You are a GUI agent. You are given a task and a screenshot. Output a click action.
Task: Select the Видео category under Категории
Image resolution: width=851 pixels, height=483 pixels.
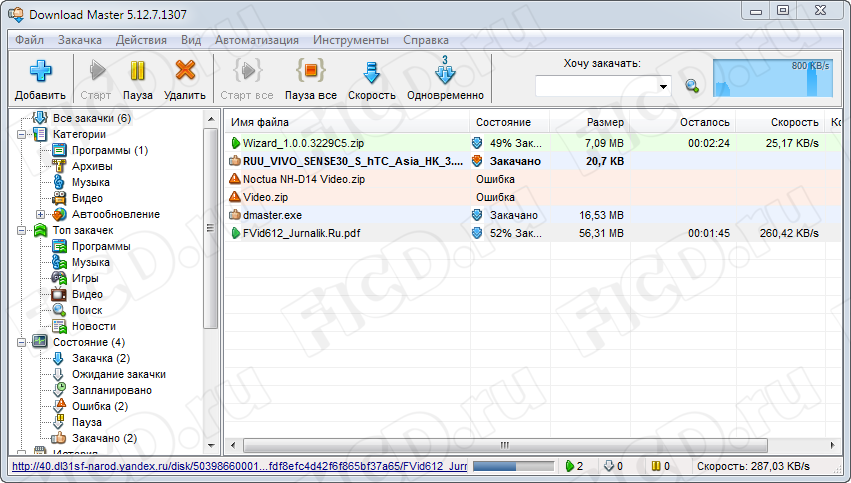[x=87, y=198]
